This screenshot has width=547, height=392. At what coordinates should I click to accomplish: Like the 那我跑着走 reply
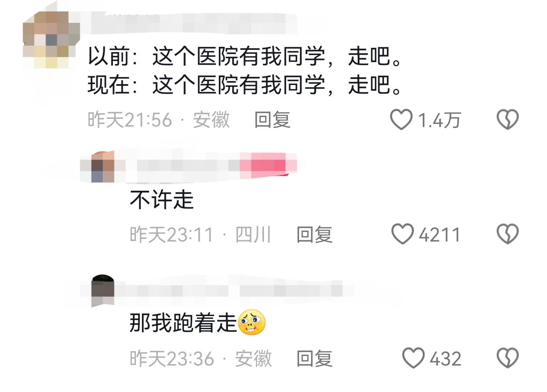pos(413,358)
